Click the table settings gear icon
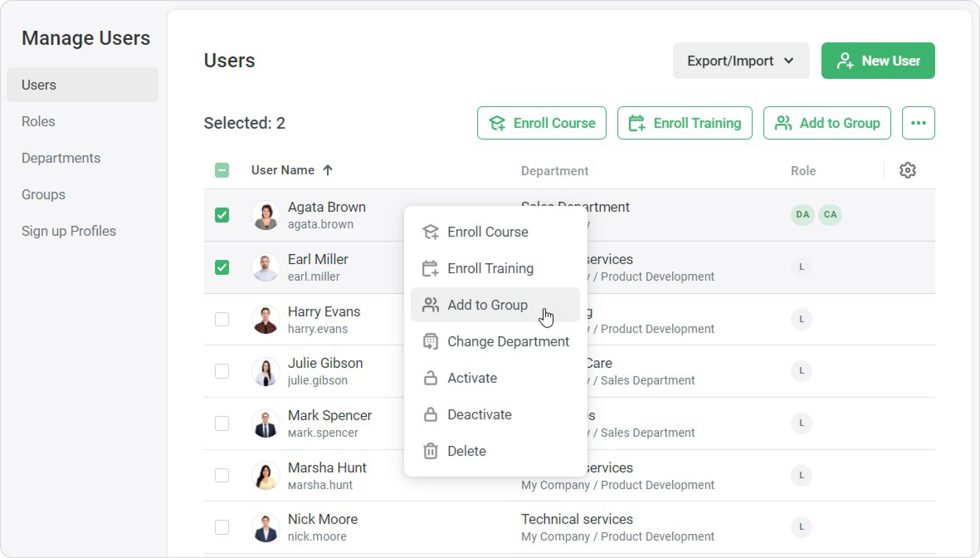 tap(907, 170)
